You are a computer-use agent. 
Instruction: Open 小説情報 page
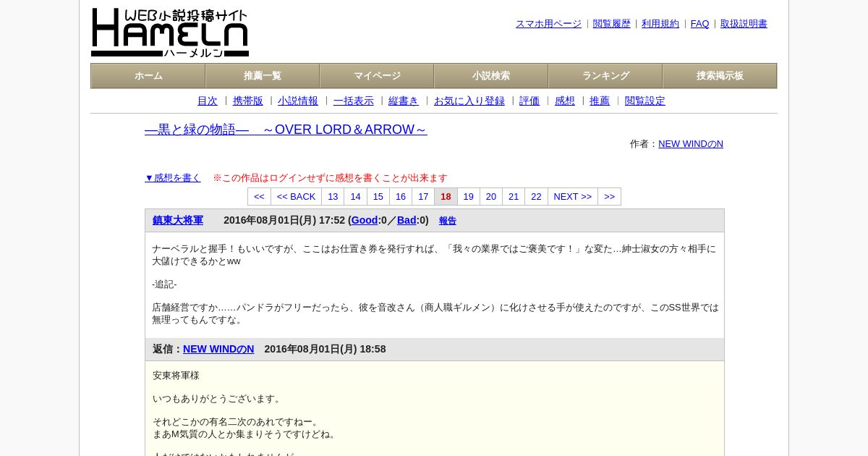(298, 101)
